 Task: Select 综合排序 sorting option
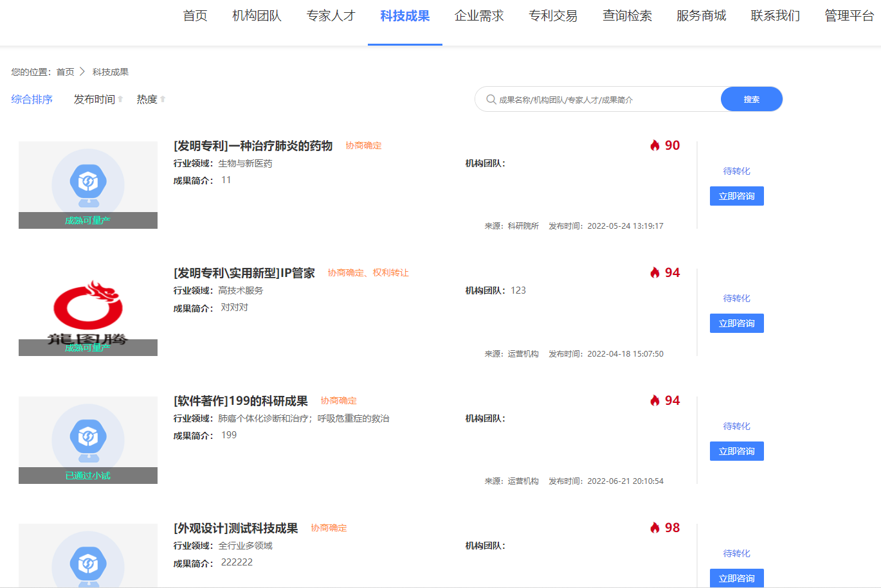32,100
